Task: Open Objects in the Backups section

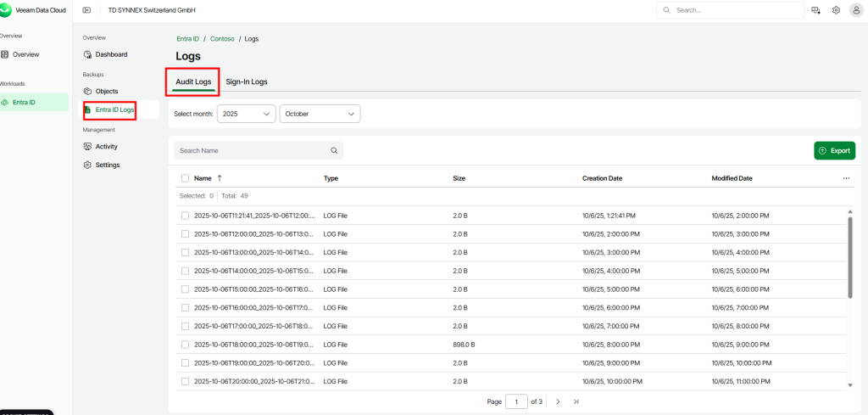Action: pos(106,91)
